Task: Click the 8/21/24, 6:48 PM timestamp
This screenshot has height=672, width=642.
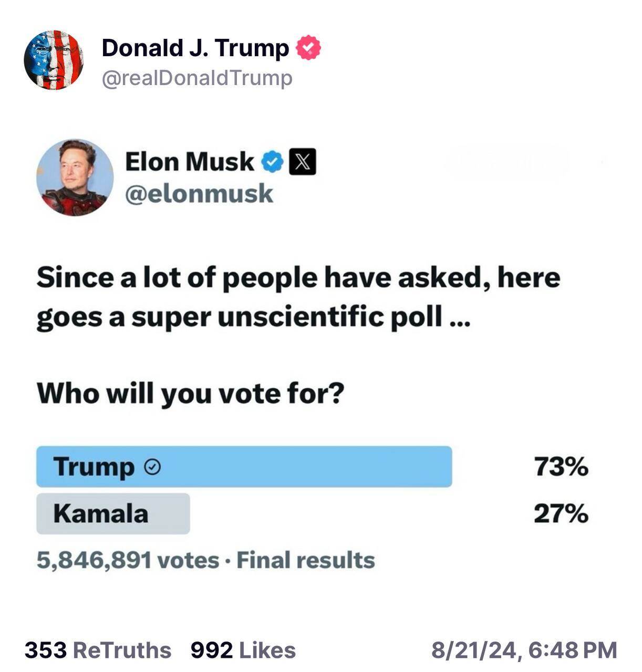Action: pos(524,650)
